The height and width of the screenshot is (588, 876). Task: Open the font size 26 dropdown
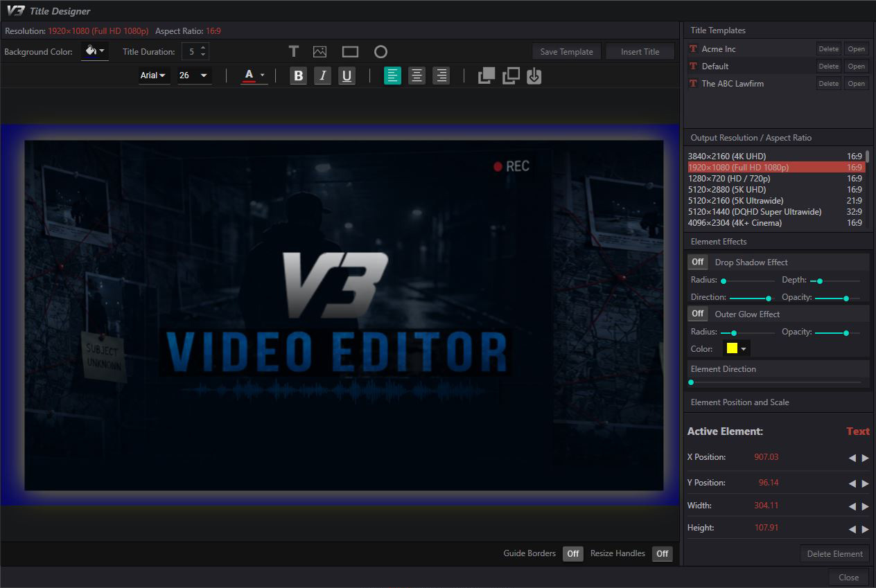[194, 75]
